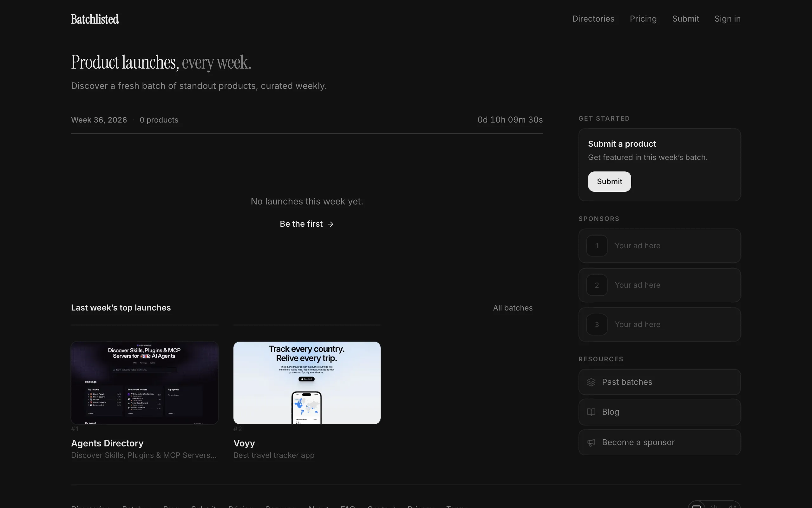This screenshot has width=812, height=508.
Task: Open the Blog resource link
Action: (659, 412)
